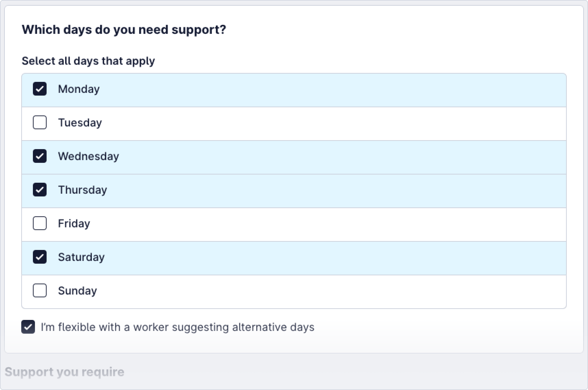Toggle the flexible alternative days checkbox
This screenshot has width=588, height=390.
[x=28, y=327]
